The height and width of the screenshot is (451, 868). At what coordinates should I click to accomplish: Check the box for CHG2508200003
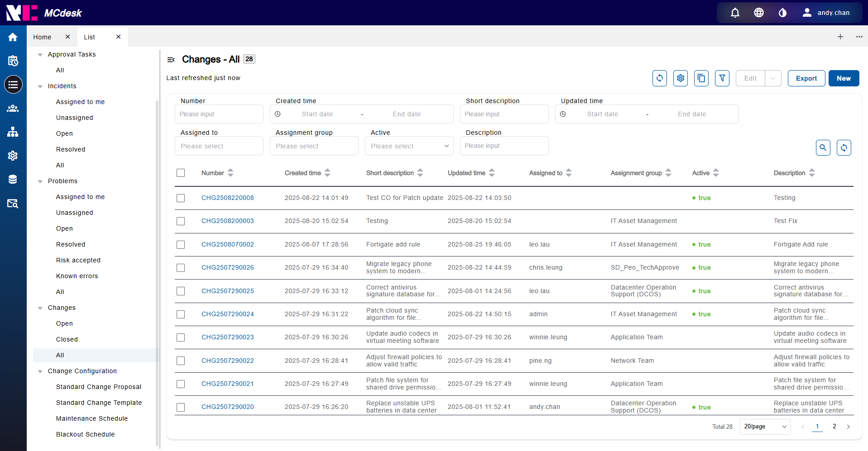pos(181,221)
